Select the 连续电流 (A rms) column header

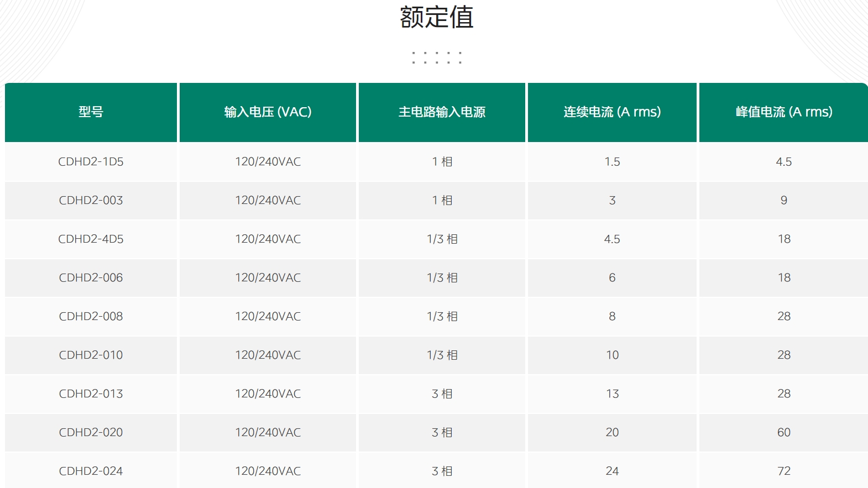[x=612, y=112]
